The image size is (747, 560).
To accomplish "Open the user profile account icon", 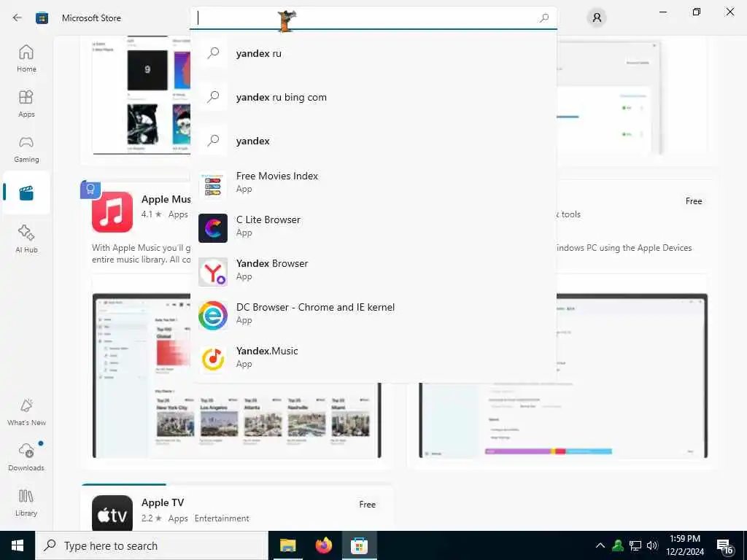I will tap(597, 18).
